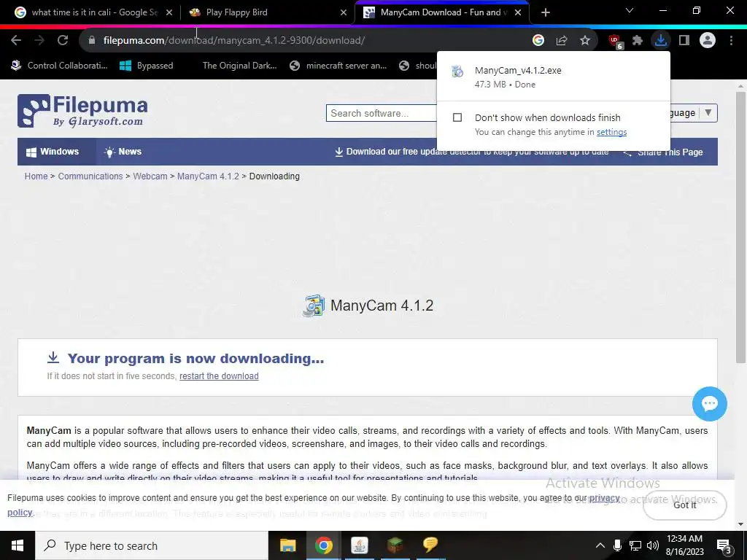Click the browser forward arrow
Image resolution: width=747 pixels, height=560 pixels.
click(x=39, y=41)
